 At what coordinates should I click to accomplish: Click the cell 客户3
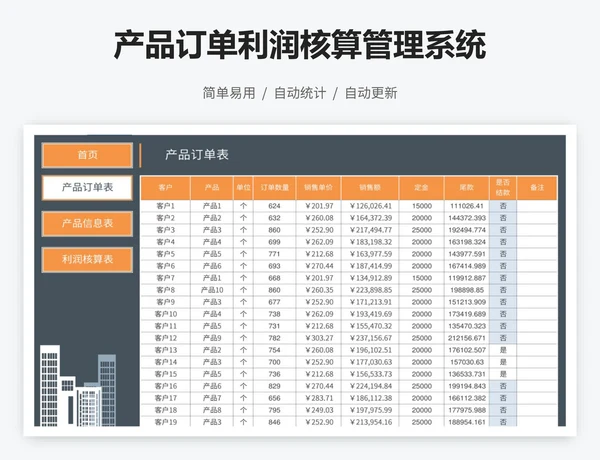point(165,230)
